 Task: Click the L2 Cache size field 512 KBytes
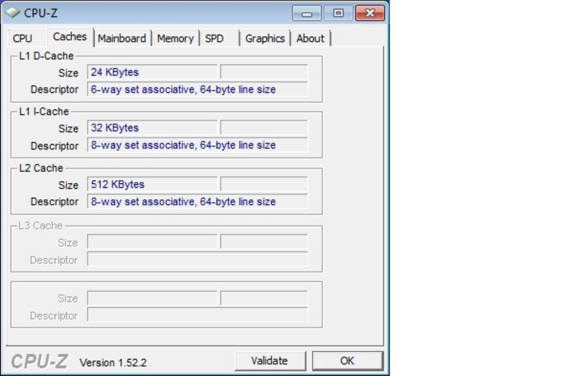pyautogui.click(x=152, y=184)
